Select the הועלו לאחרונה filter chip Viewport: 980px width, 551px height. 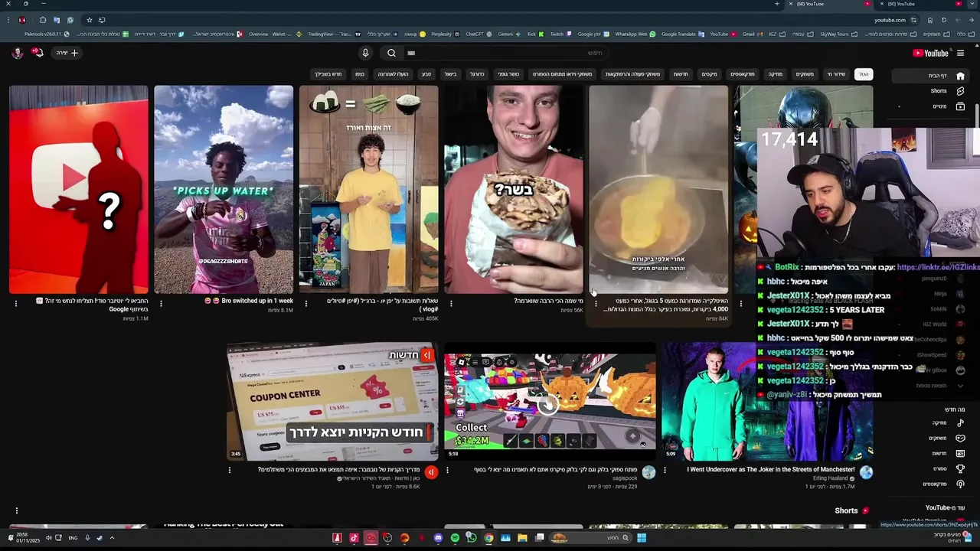pyautogui.click(x=393, y=74)
